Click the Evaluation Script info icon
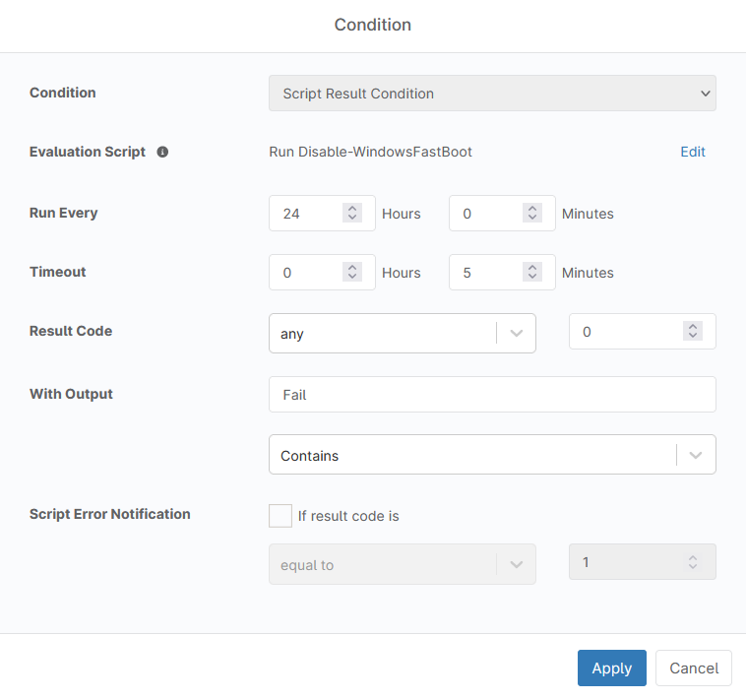 pos(162,153)
